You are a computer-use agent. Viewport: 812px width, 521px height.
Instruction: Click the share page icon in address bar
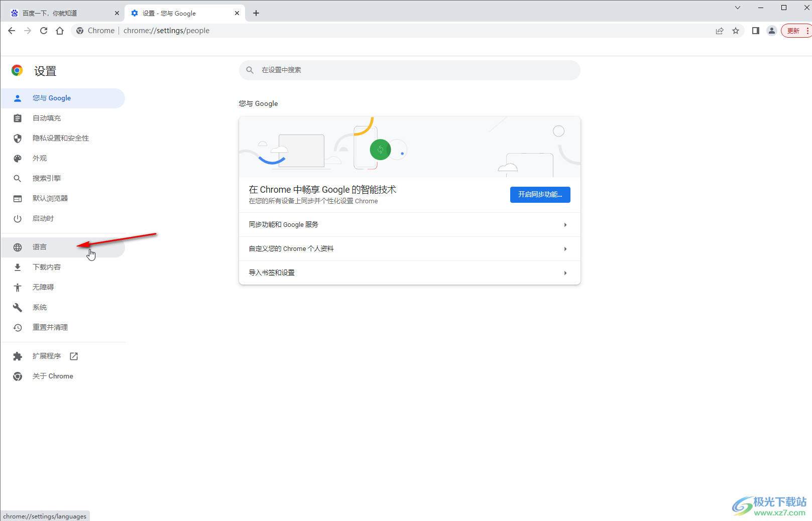tap(720, 31)
